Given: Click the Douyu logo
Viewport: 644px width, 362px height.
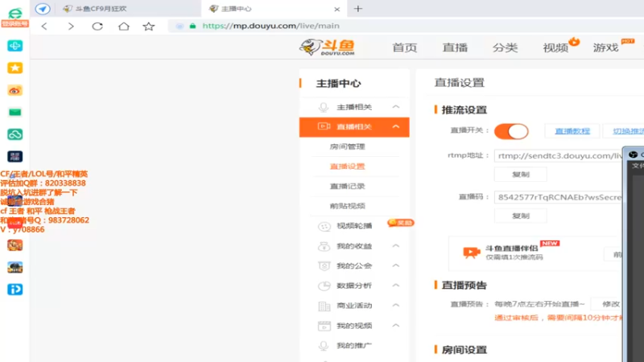Looking at the screenshot, I should pyautogui.click(x=328, y=47).
